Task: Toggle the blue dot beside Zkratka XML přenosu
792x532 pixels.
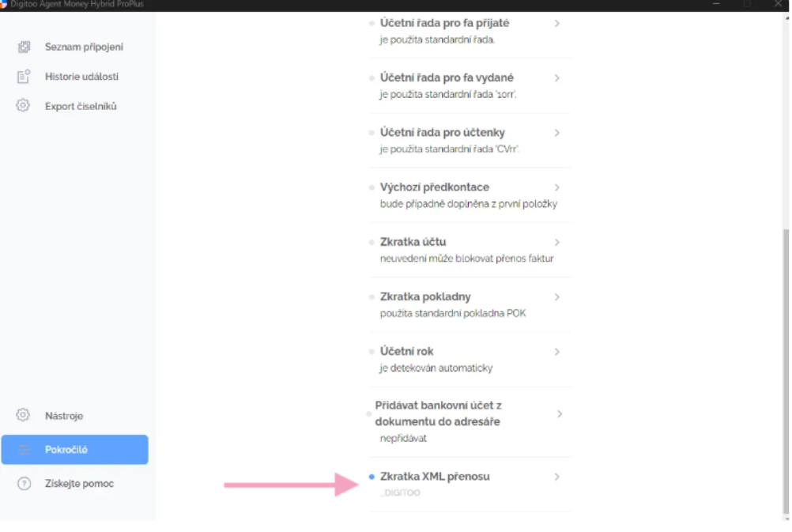Action: tap(371, 477)
